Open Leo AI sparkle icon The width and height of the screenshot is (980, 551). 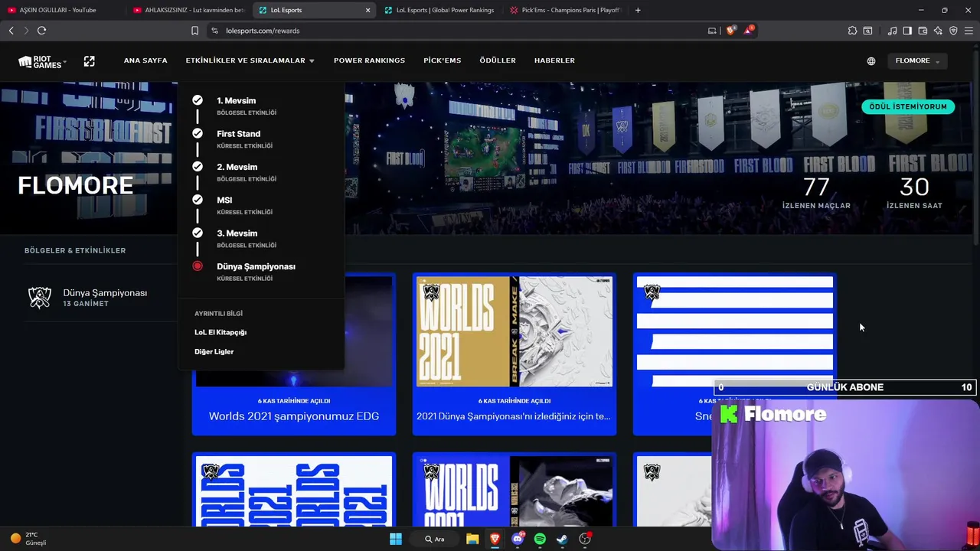point(938,31)
